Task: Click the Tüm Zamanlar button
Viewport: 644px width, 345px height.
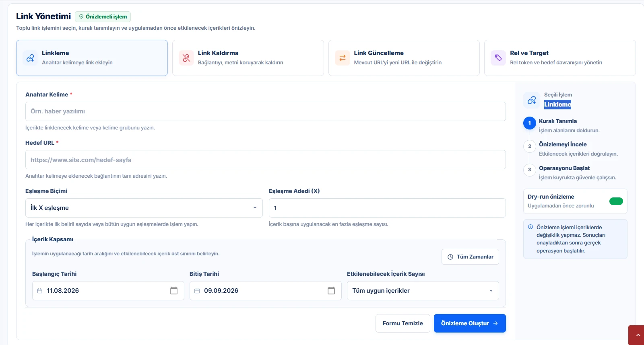Action: (x=471, y=257)
